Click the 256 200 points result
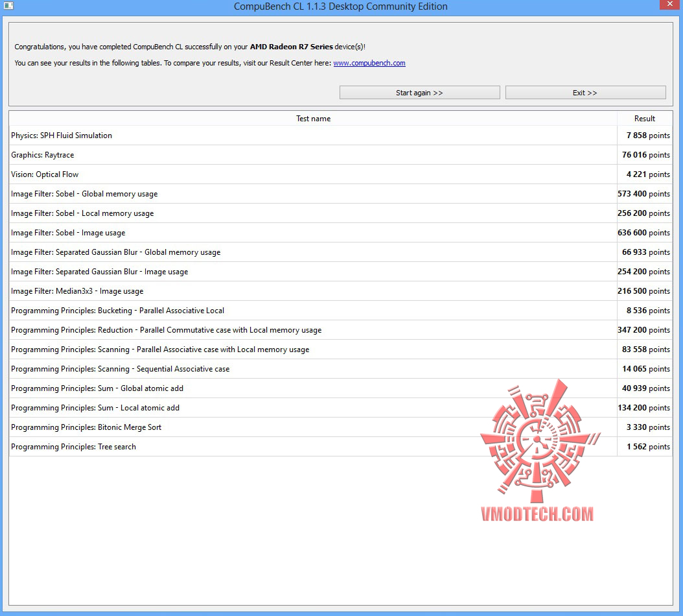683x616 pixels. pyautogui.click(x=644, y=213)
